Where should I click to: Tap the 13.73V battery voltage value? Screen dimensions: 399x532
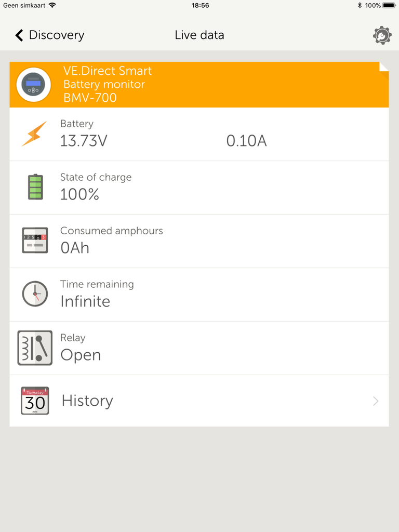pos(84,141)
